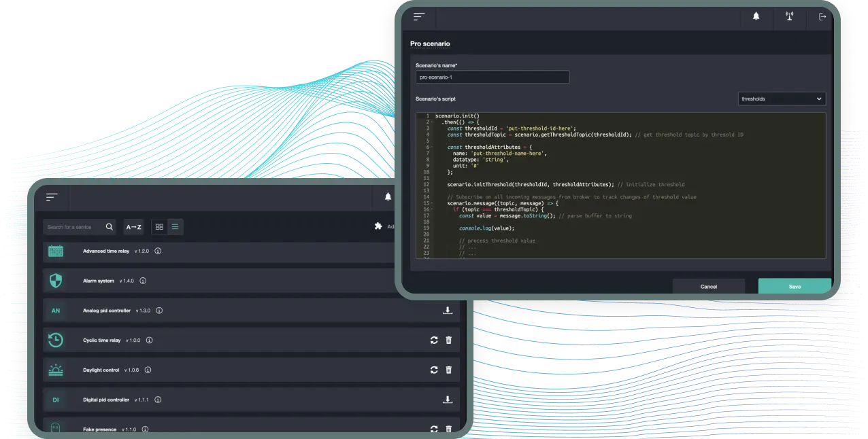Click the Cancel button
Image resolution: width=868 pixels, height=439 pixels.
pos(708,286)
